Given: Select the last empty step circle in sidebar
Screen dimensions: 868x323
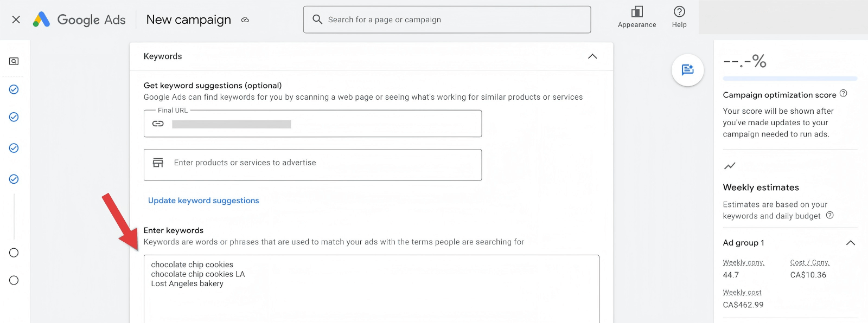Looking at the screenshot, I should coord(14,280).
